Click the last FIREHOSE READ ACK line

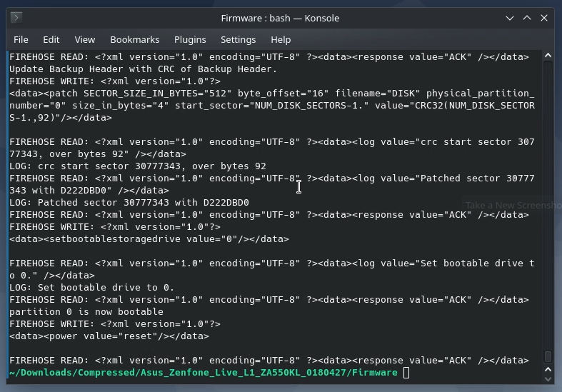click(269, 361)
